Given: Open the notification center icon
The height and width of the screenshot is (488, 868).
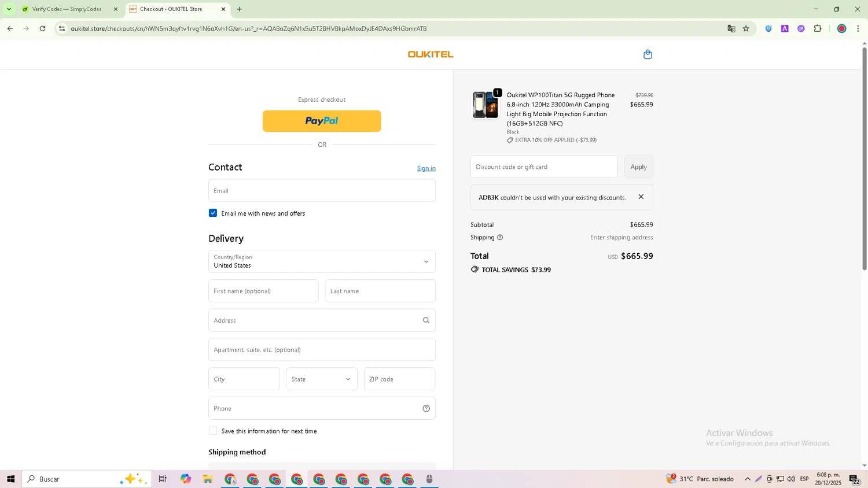Looking at the screenshot, I should tap(854, 479).
